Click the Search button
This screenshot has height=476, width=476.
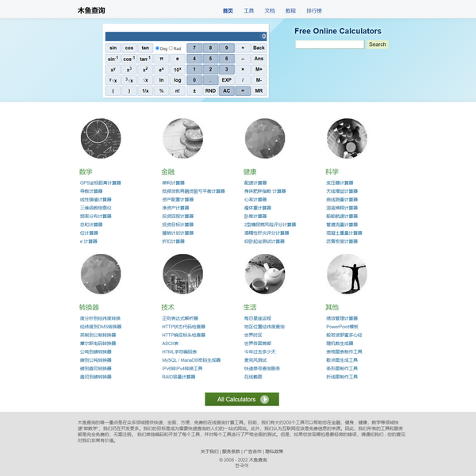tap(377, 44)
